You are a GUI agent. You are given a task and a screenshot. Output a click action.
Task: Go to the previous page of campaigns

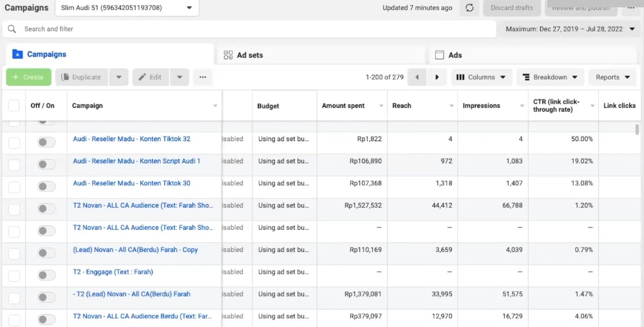point(417,77)
